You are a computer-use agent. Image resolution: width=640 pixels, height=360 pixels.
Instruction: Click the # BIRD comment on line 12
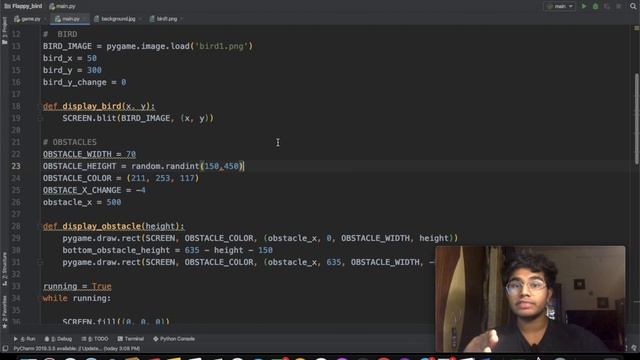tap(60, 34)
